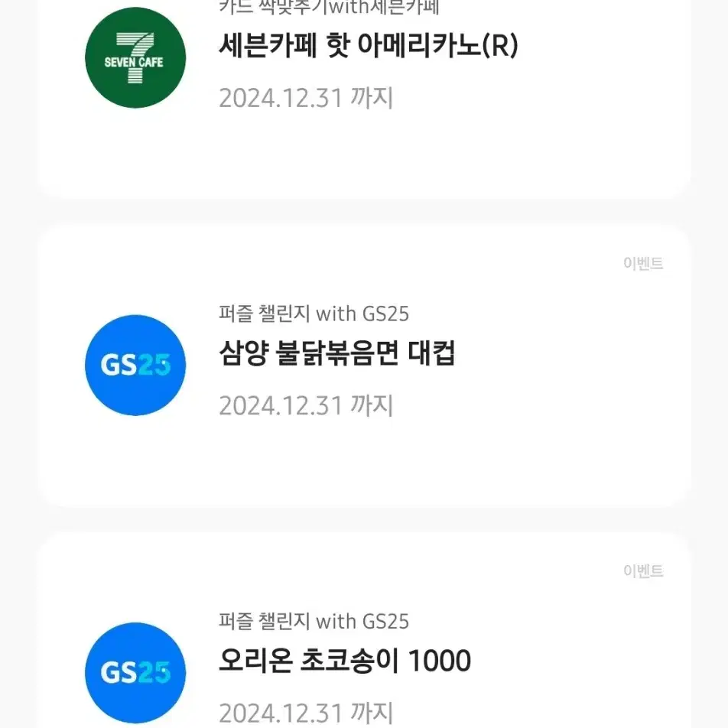Tap the GS25 logo beside 삼양 불닭볶음면 대컵

[x=135, y=365]
